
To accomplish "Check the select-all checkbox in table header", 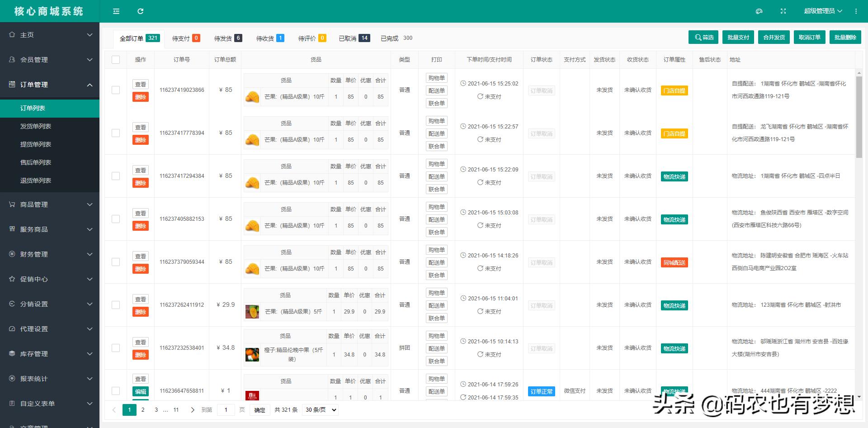I will (x=116, y=59).
